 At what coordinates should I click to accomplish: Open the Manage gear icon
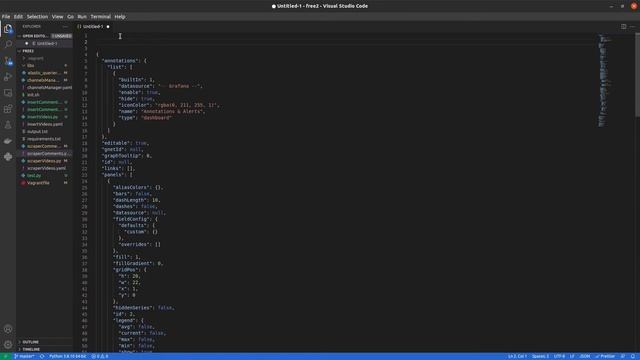coord(8,345)
